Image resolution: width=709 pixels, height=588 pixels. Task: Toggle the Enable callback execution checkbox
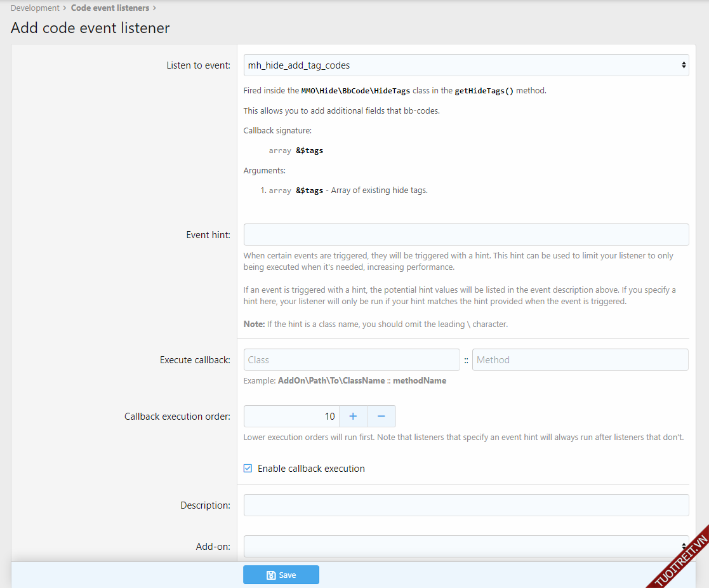coord(248,469)
